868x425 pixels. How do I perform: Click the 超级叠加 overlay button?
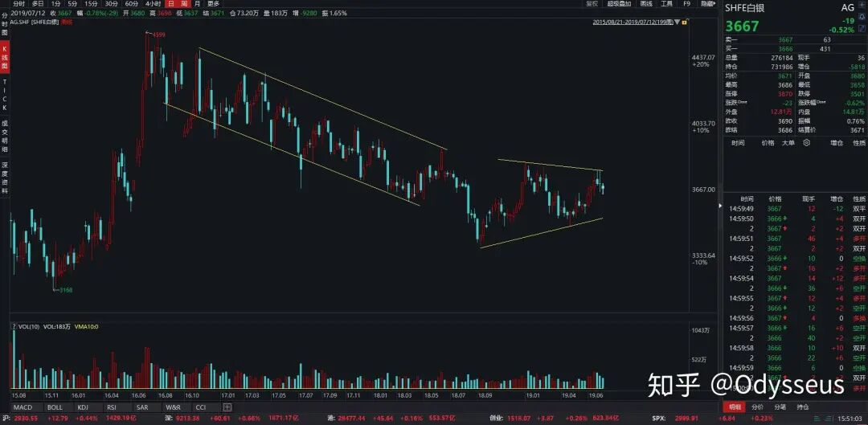pos(619,4)
